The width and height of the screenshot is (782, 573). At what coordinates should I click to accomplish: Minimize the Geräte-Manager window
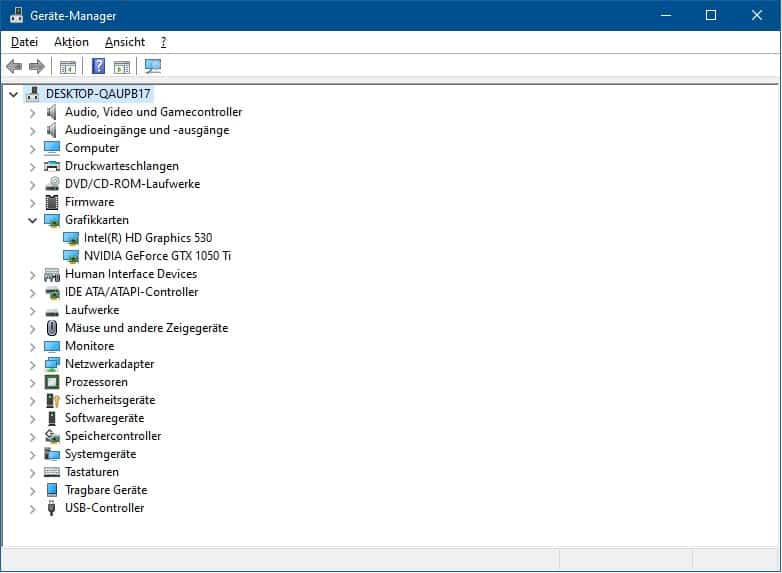666,15
